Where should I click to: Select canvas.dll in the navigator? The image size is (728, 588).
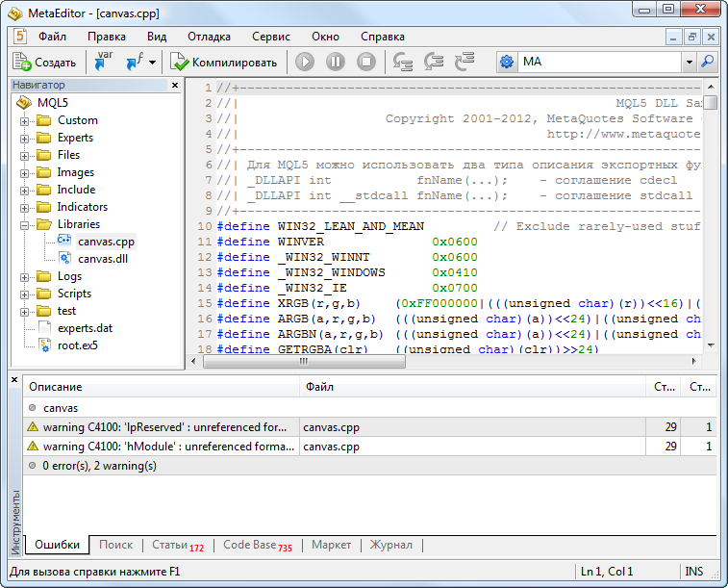coord(103,259)
